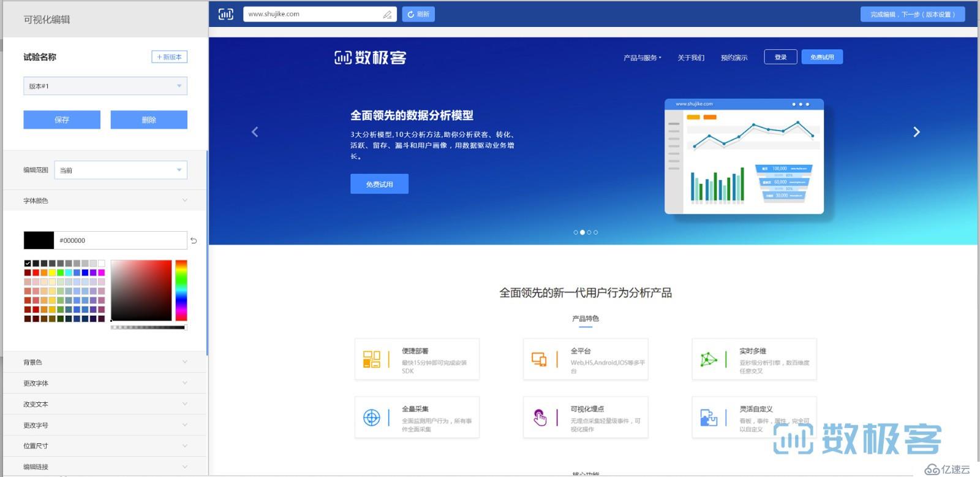Image resolution: width=980 pixels, height=477 pixels.
Task: Select the checked black palette swatch
Action: tap(28, 264)
